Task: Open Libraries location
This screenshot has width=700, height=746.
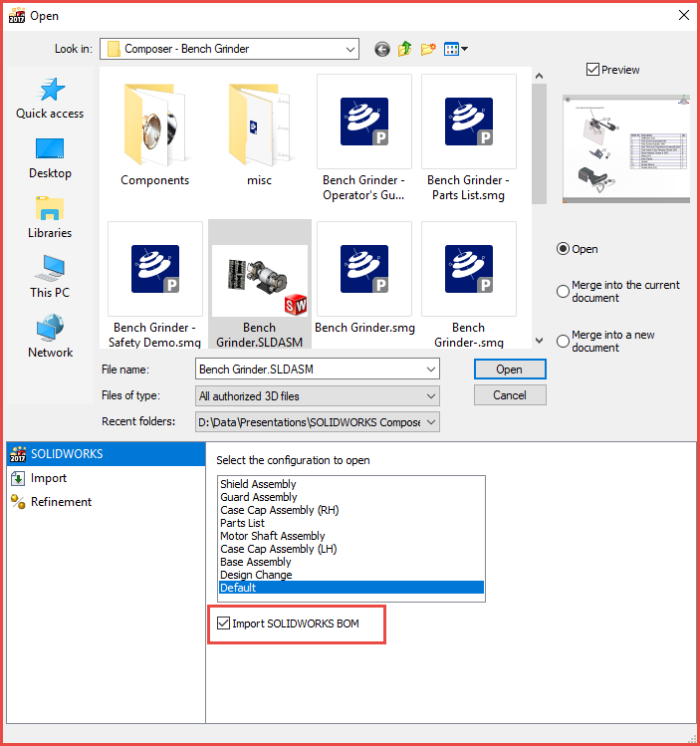Action: click(50, 218)
